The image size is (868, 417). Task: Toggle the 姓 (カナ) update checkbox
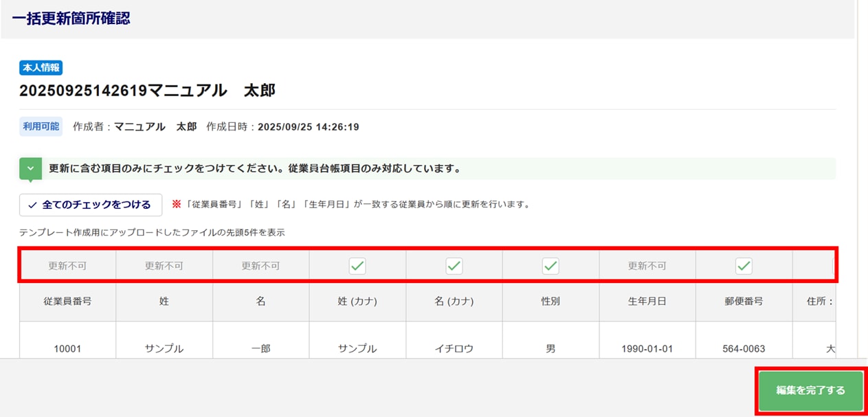pos(357,266)
